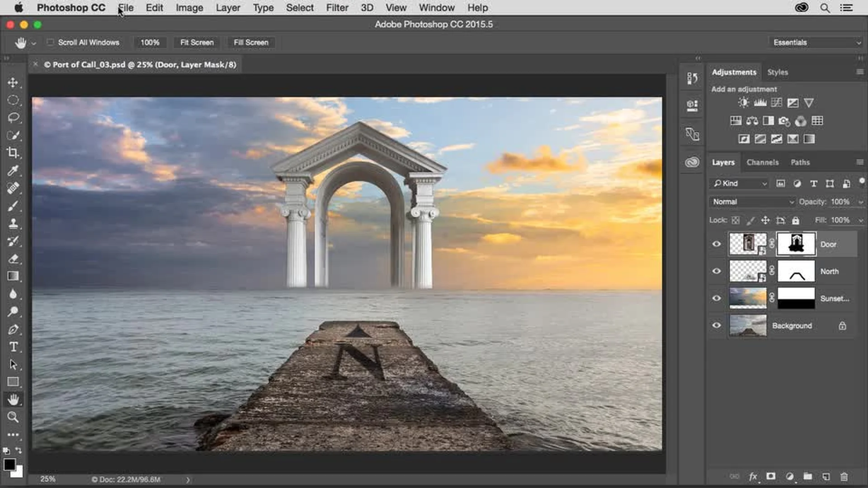Screen dimensions: 868x488
Task: Add a Levels adjustment
Action: click(x=760, y=103)
